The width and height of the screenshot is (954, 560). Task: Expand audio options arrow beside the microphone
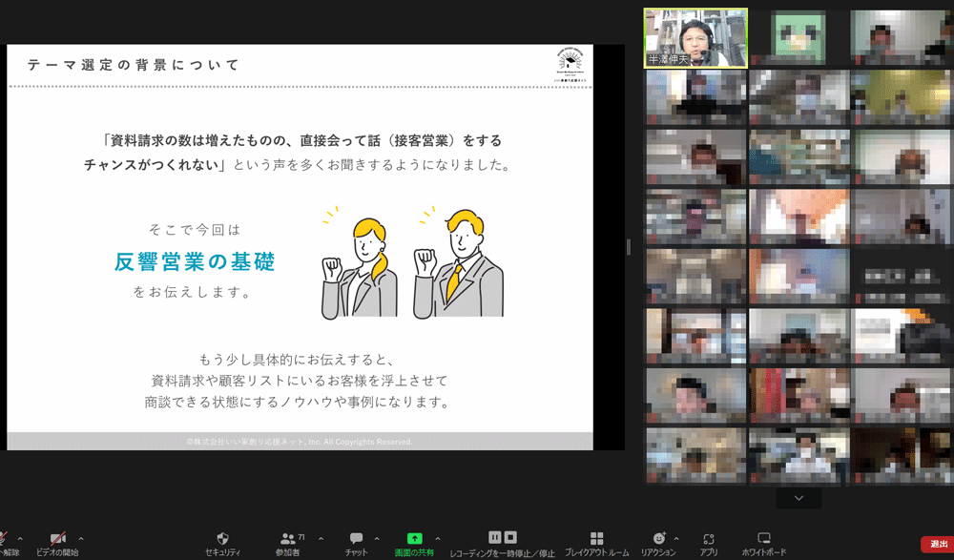click(21, 538)
